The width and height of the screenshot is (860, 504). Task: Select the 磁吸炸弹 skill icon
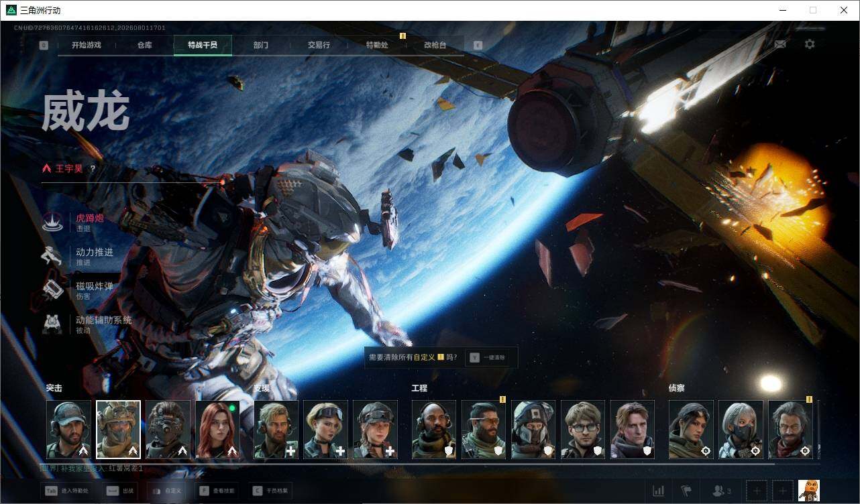coord(52,290)
